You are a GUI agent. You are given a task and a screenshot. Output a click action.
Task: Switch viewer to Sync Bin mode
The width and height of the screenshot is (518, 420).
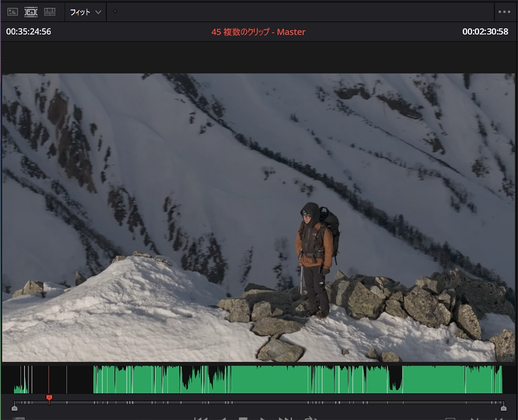(50, 12)
